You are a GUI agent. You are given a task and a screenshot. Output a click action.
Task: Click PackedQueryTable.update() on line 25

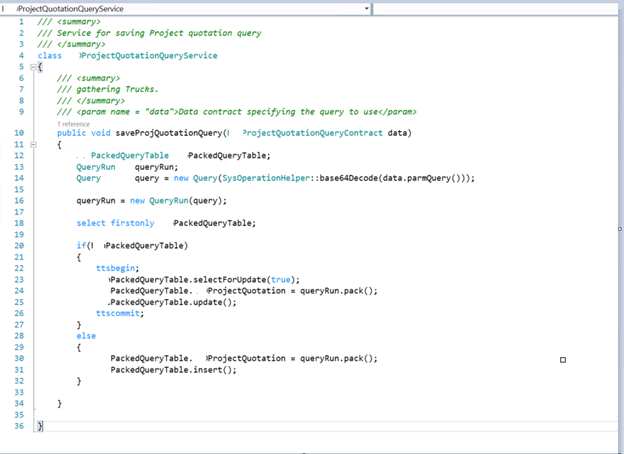(x=172, y=302)
